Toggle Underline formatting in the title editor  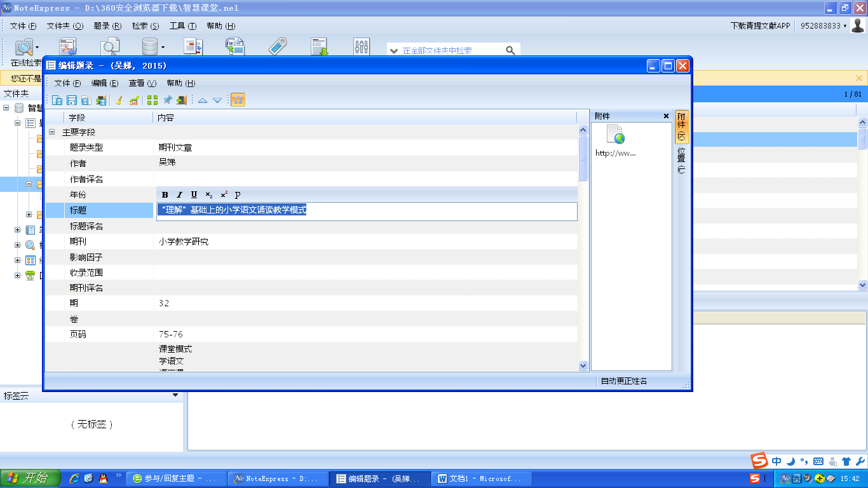click(194, 195)
